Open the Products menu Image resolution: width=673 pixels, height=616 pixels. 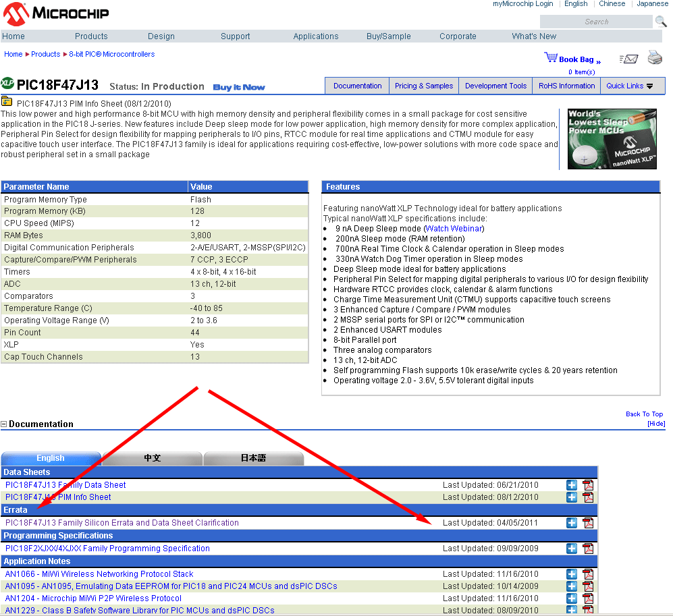[x=91, y=36]
